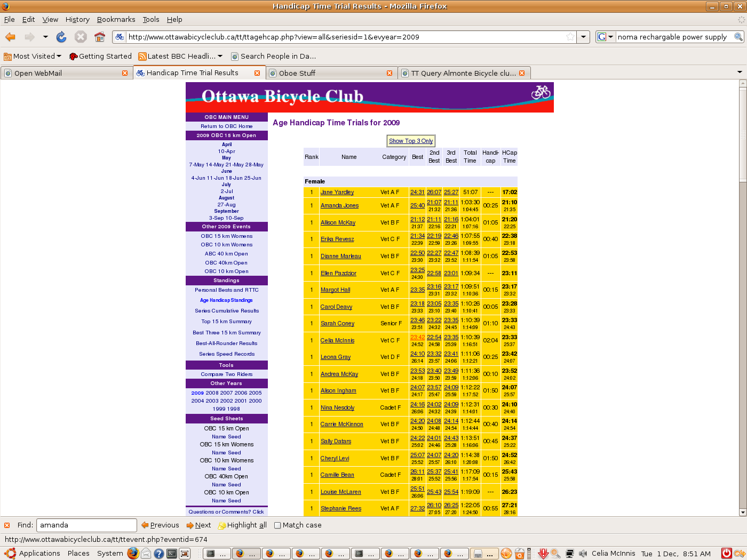Click the Home toolbar icon
Image resolution: width=747 pixels, height=560 pixels.
click(100, 37)
